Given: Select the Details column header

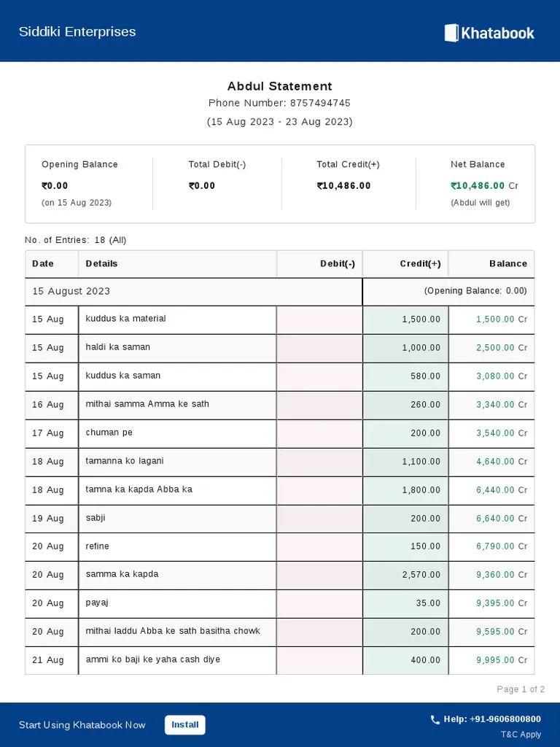Looking at the screenshot, I should [x=101, y=263].
